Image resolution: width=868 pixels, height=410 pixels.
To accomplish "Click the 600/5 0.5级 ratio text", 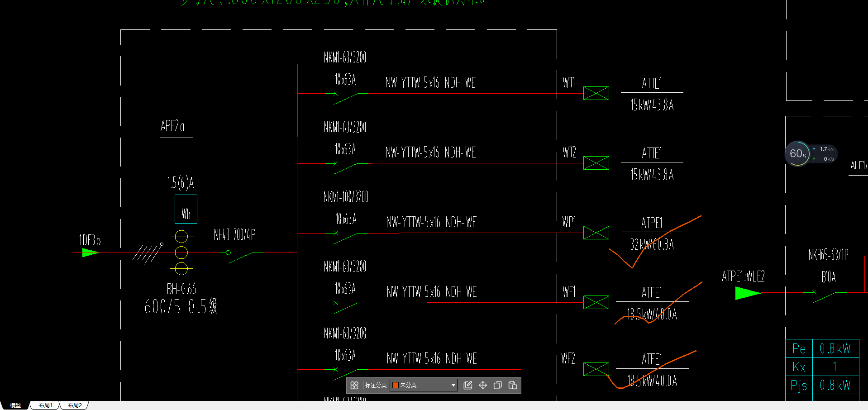I will pyautogui.click(x=181, y=306).
